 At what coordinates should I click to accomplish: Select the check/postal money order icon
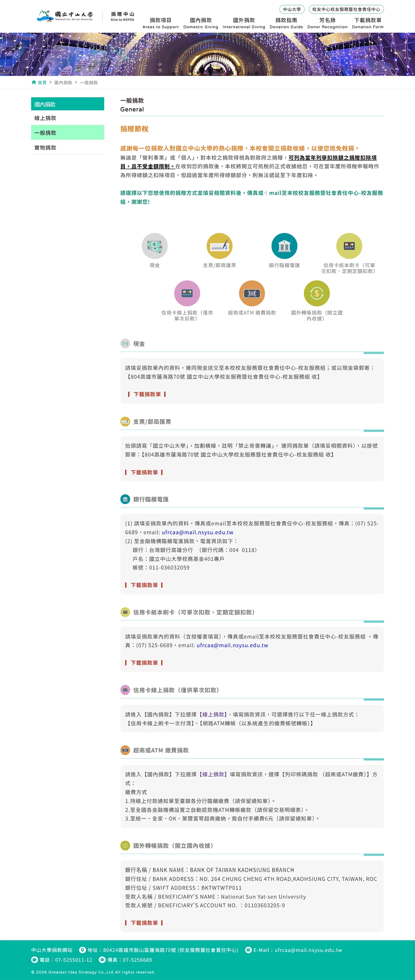click(x=219, y=246)
